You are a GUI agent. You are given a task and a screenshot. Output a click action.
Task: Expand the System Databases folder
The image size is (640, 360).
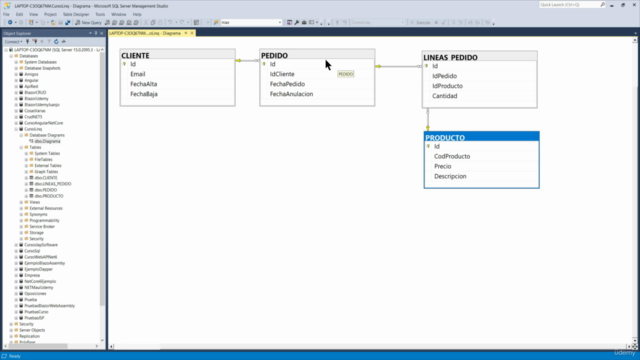tap(16, 62)
